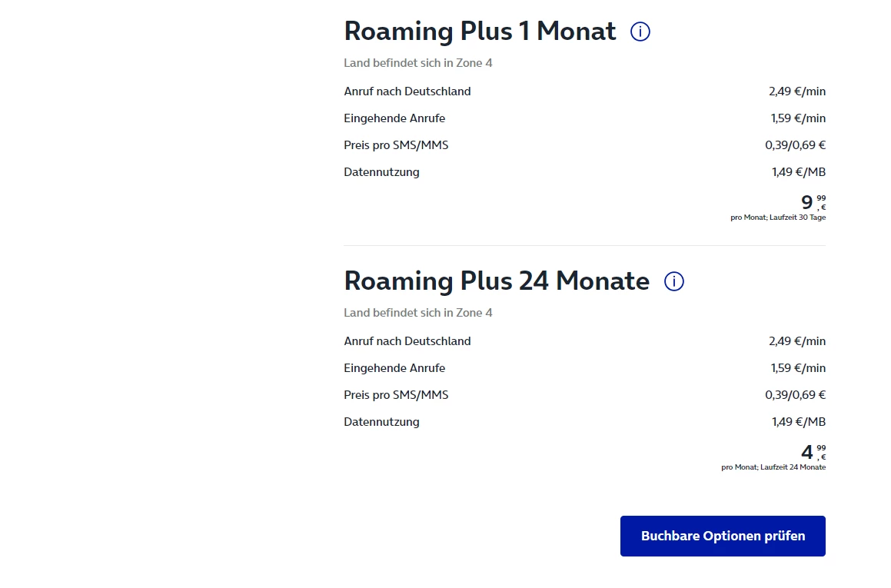Select Datennutzung label in 1 Monat plan
The height and width of the screenshot is (588, 891).
click(x=381, y=172)
